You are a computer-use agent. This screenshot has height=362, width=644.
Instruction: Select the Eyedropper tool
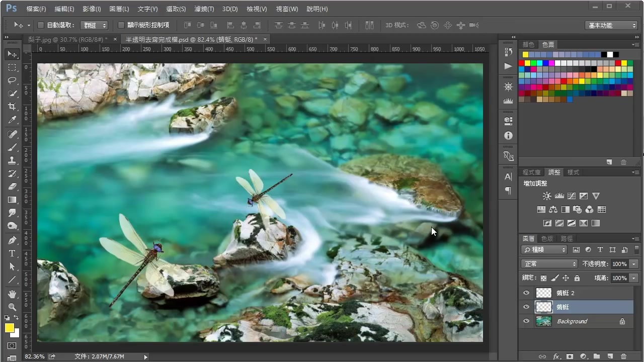[x=13, y=119]
